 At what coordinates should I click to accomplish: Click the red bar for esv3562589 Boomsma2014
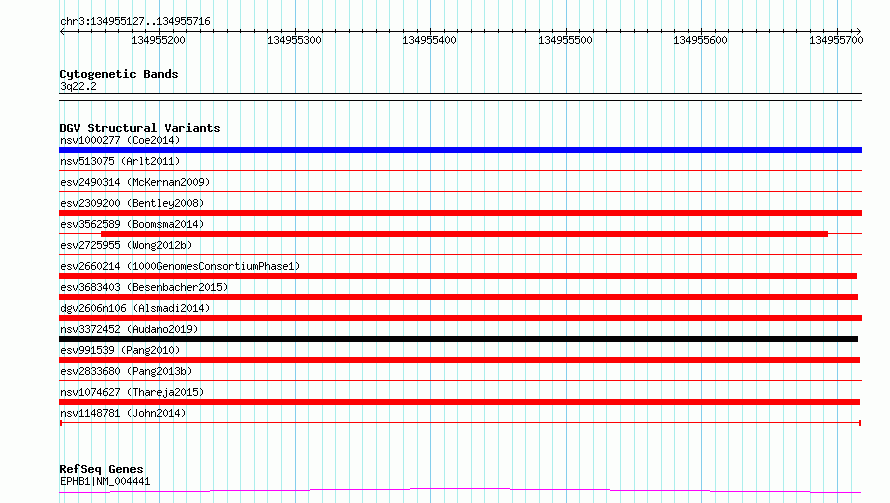(464, 234)
